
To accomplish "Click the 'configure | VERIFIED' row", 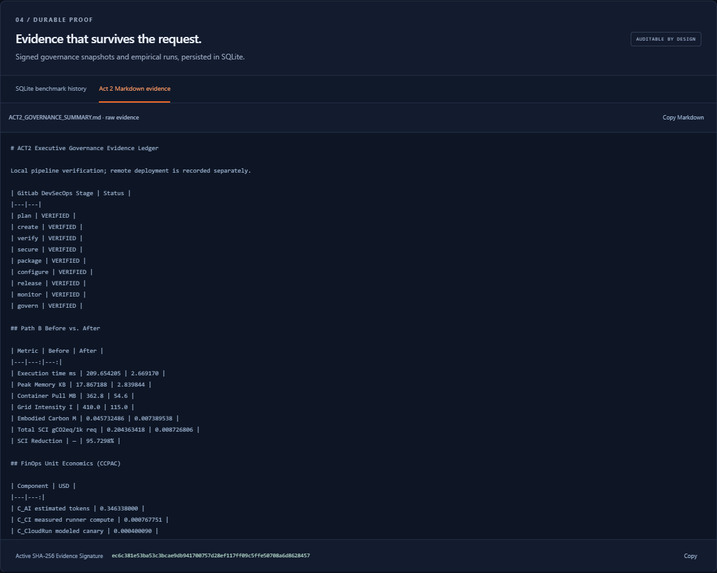I will (52, 272).
